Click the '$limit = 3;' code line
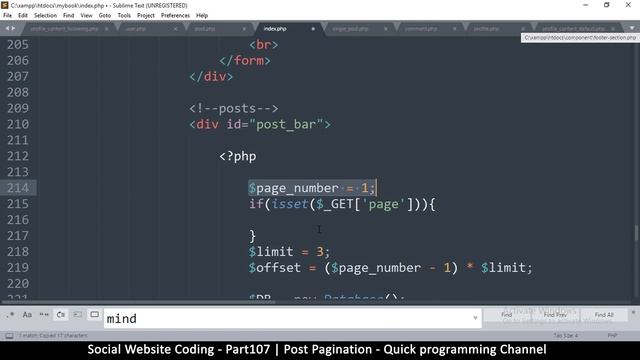 click(289, 251)
